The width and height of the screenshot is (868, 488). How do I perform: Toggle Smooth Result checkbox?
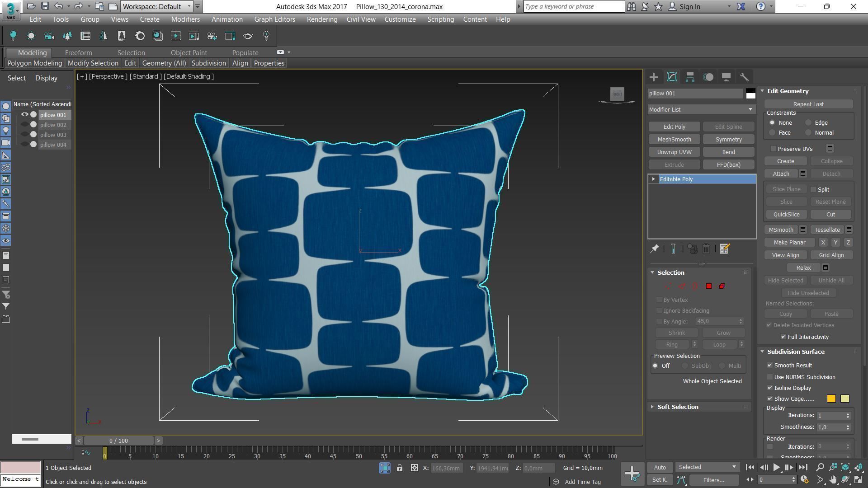(x=770, y=366)
